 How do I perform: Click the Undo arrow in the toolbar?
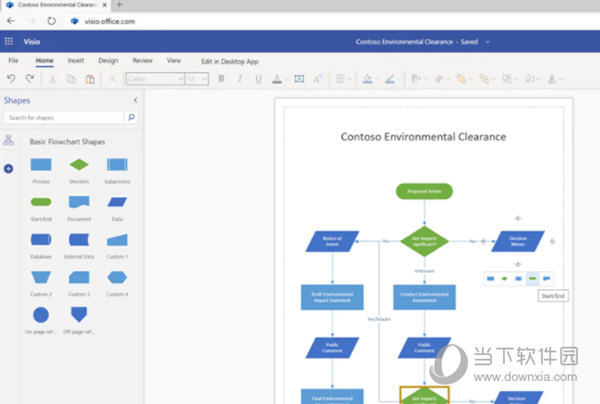click(12, 79)
